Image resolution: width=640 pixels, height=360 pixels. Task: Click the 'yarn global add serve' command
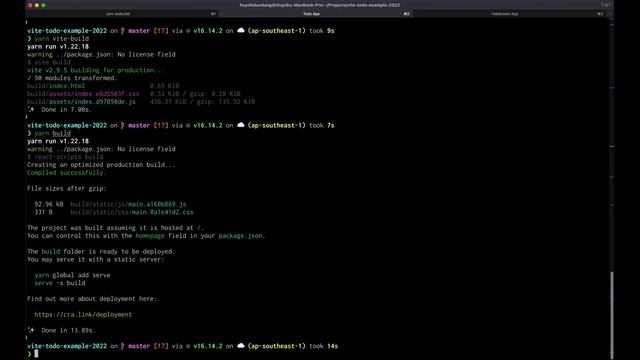click(72, 276)
